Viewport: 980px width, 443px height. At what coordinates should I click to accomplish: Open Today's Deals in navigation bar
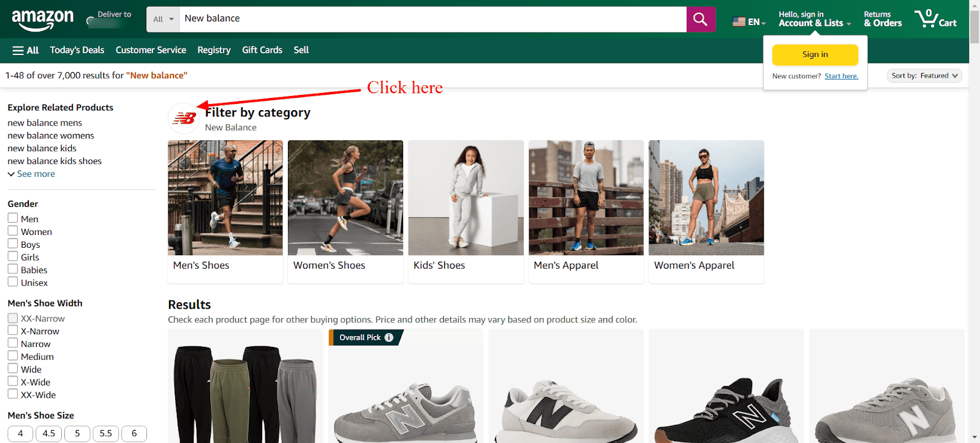pyautogui.click(x=77, y=50)
